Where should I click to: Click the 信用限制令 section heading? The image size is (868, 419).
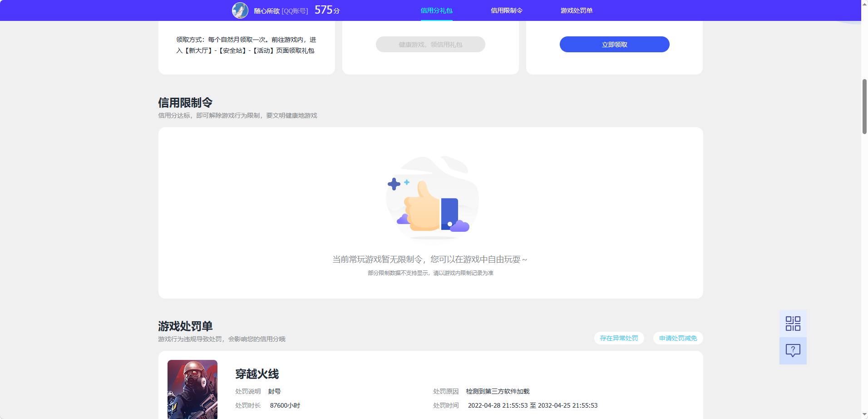coord(185,103)
